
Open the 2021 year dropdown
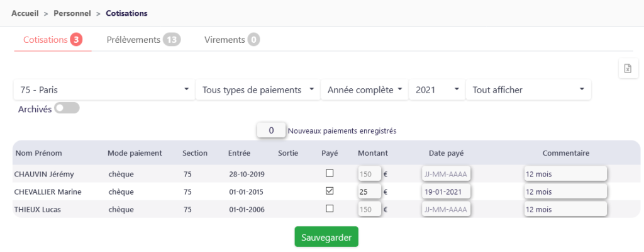437,89
